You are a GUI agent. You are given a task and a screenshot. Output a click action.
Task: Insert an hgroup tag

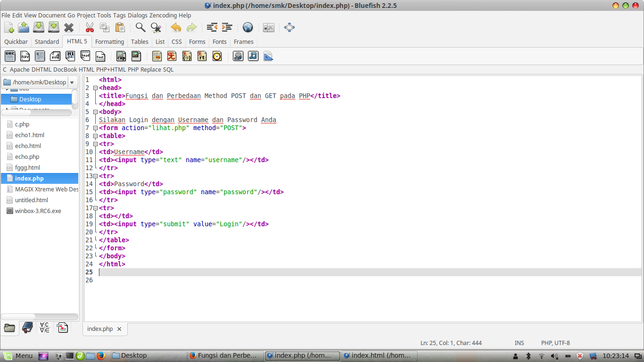pyautogui.click(x=70, y=56)
